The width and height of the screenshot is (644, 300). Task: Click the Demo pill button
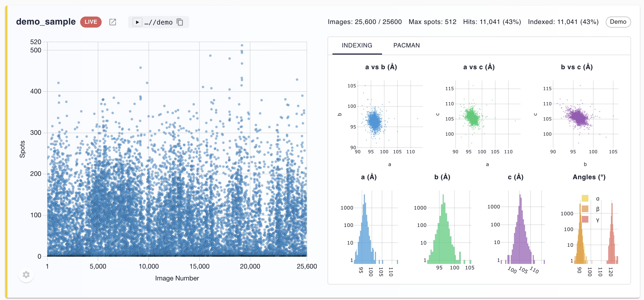(618, 22)
